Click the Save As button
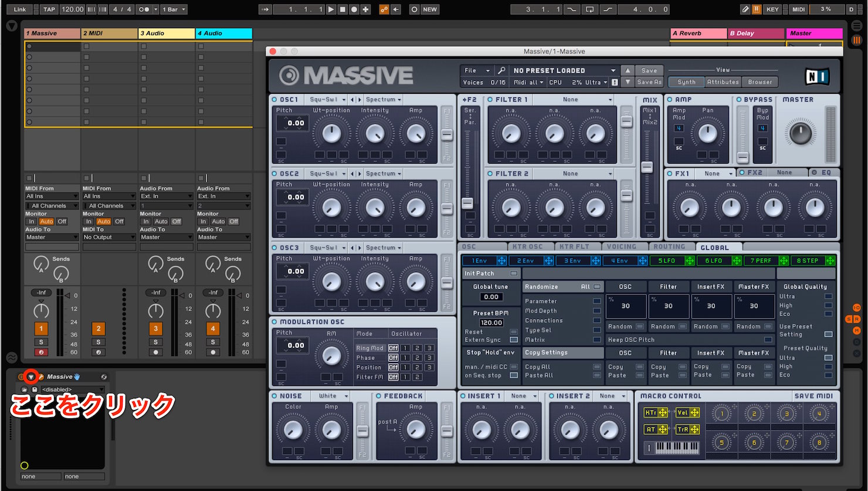This screenshot has height=491, width=868. coord(649,82)
